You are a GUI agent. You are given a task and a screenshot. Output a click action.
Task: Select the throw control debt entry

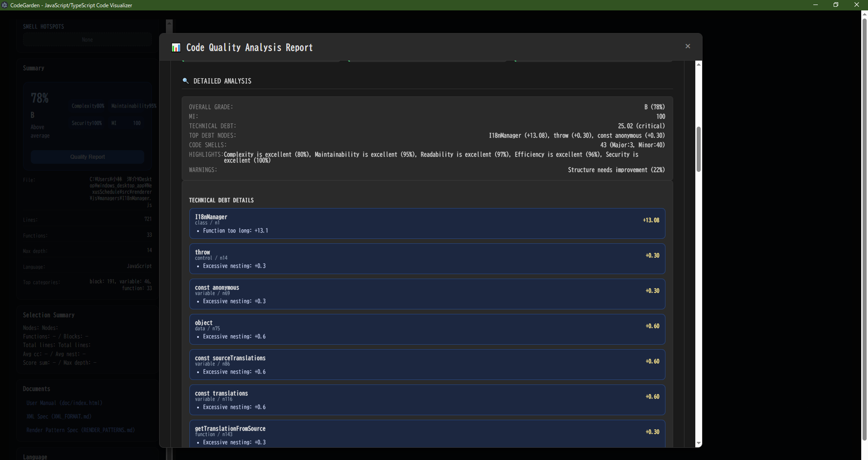click(x=427, y=259)
